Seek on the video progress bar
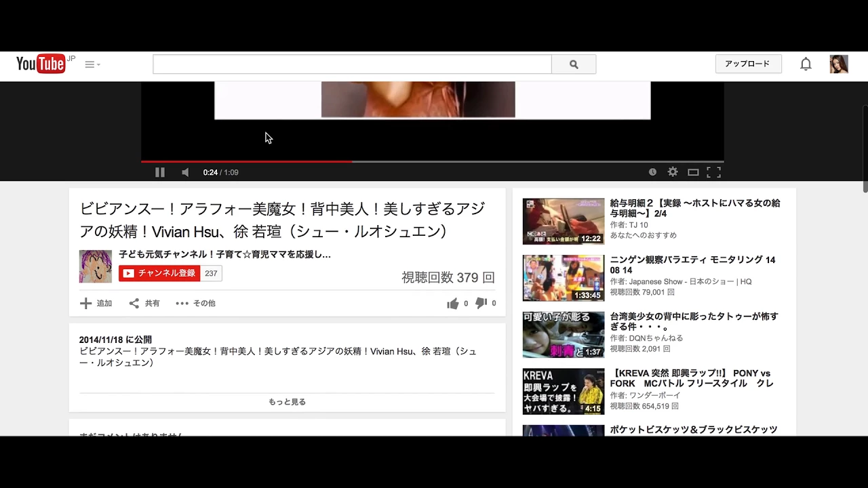Viewport: 868px width, 488px height. click(433, 161)
